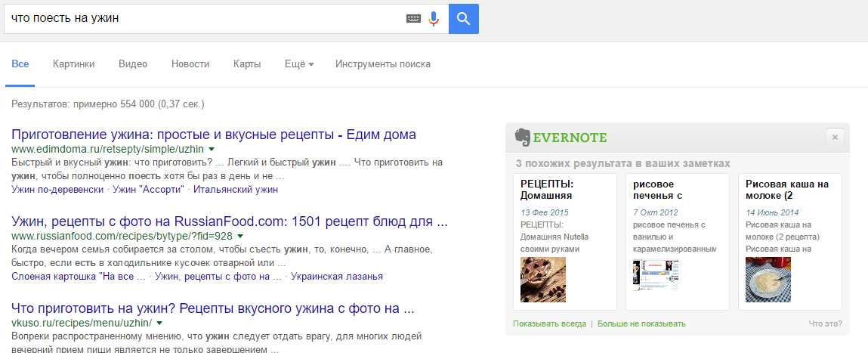868x353 pixels.
Task: Open the 'Итальянский ужин' sitelink
Action: [236, 190]
